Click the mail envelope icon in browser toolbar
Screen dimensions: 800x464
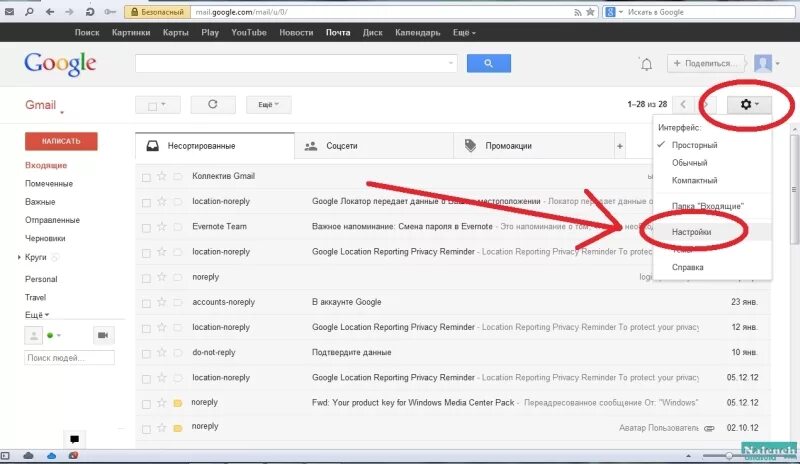pos(9,12)
